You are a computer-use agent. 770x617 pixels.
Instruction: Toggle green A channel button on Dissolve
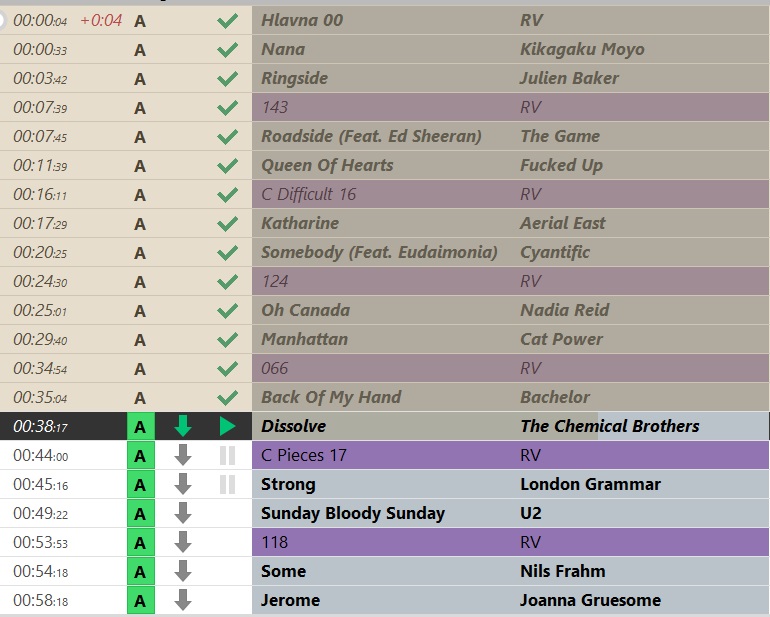[x=141, y=426]
